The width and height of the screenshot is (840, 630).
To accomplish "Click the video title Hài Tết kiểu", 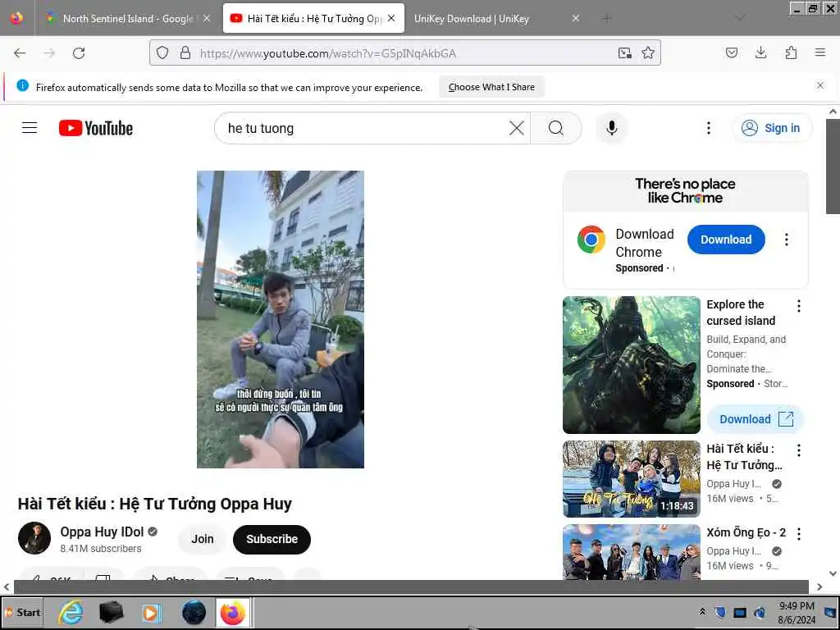I will click(155, 504).
